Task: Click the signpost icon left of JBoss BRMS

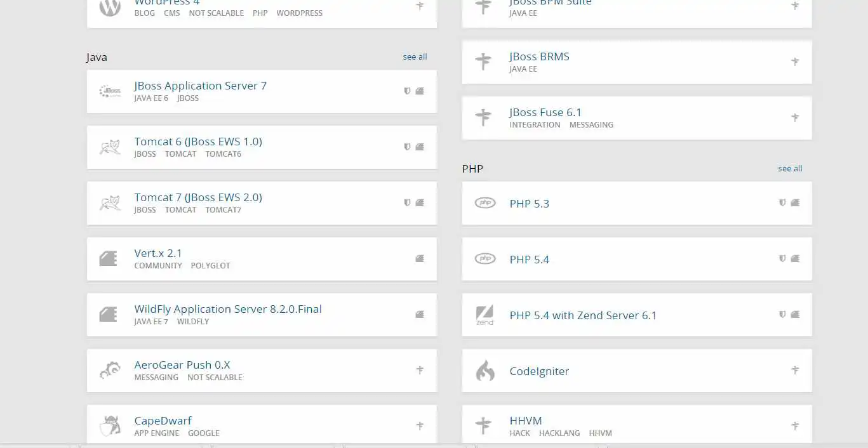Action: point(483,62)
